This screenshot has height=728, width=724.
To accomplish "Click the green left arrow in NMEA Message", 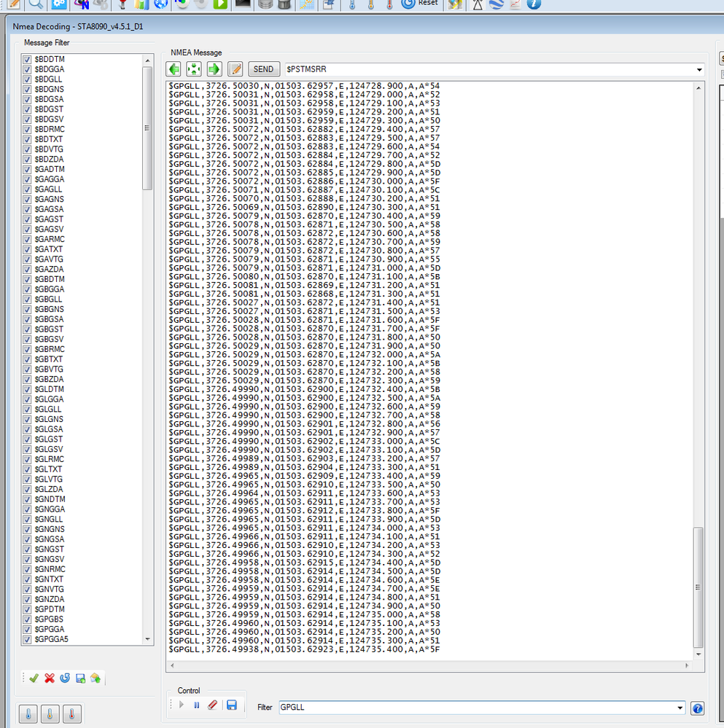I will 174,69.
